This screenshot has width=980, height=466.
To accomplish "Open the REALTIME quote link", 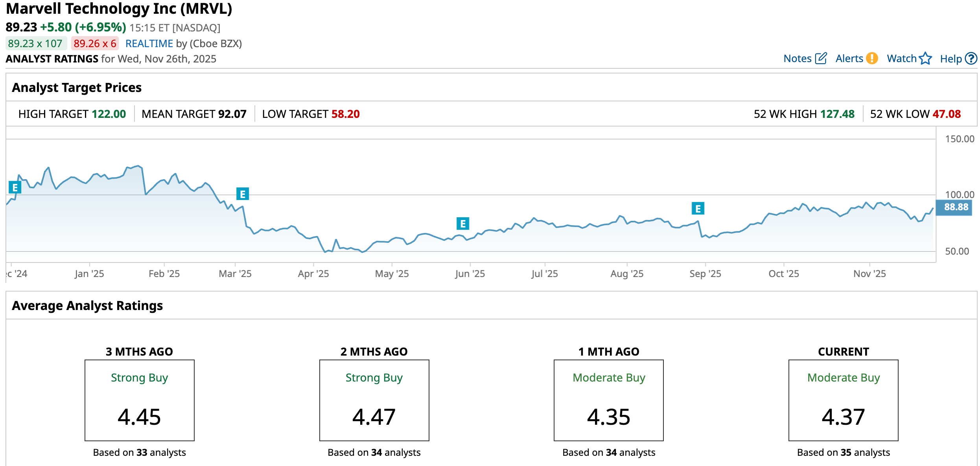I will pyautogui.click(x=149, y=43).
